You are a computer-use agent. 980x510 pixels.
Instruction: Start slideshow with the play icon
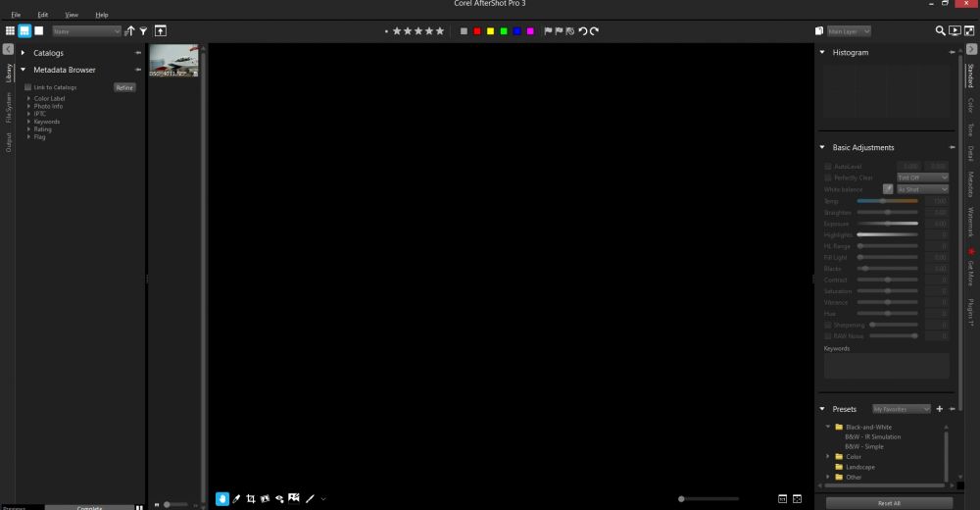pyautogui.click(x=955, y=31)
